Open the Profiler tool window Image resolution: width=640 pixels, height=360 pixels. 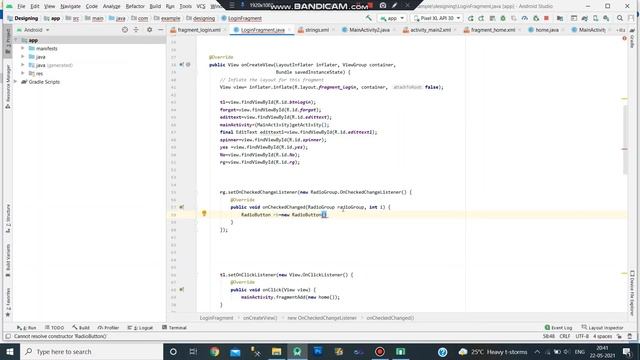[x=108, y=327]
